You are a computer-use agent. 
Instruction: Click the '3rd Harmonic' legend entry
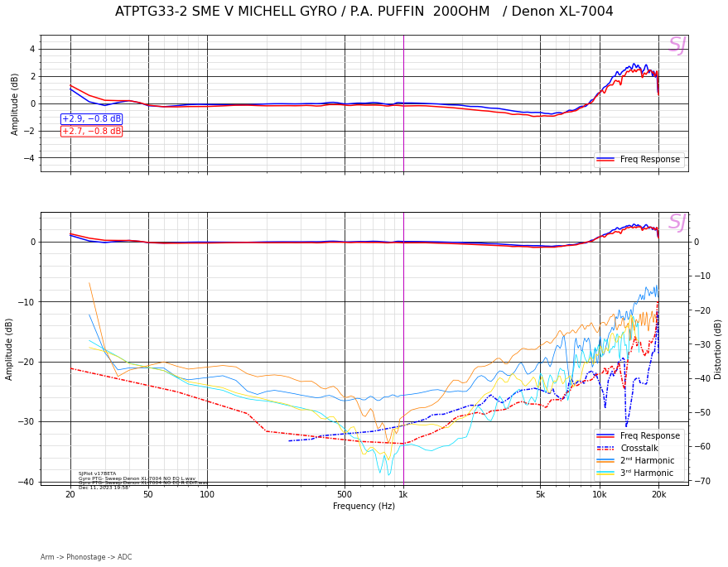(647, 473)
